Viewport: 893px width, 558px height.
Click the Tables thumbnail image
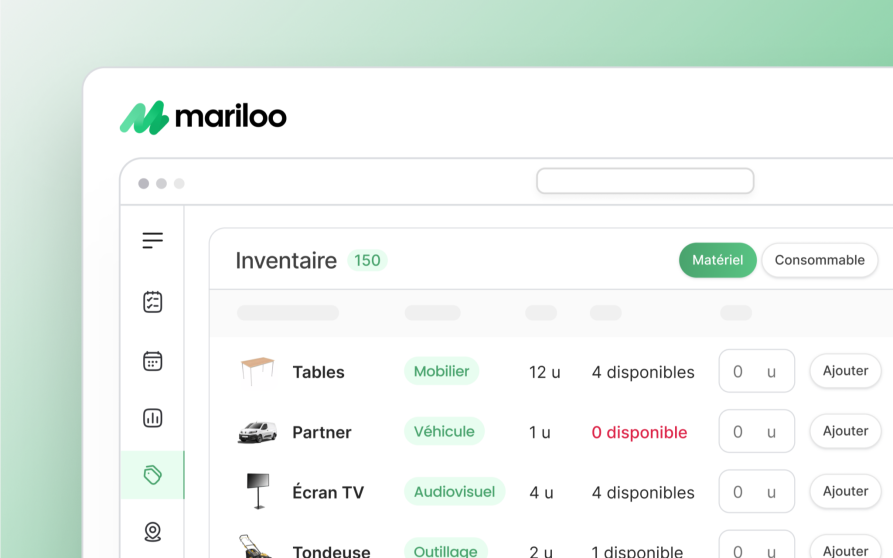[x=257, y=371]
